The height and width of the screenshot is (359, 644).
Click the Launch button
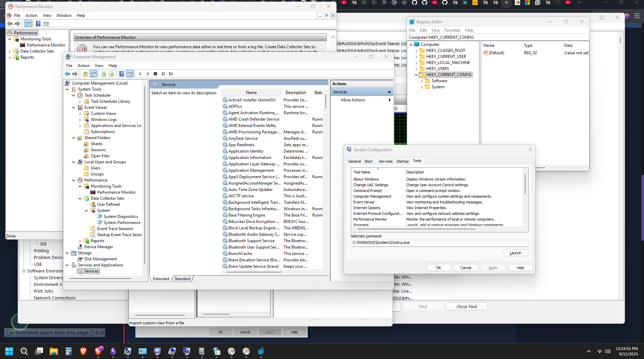point(515,253)
